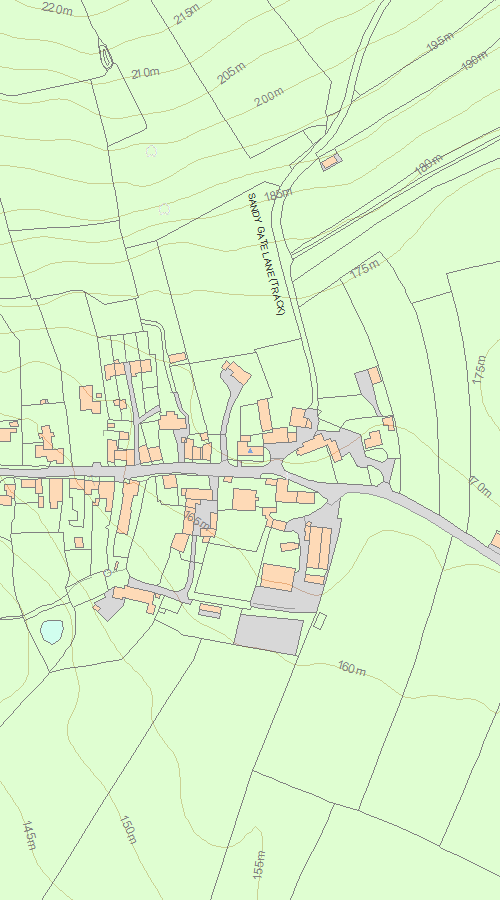Click the Sandy Gate Lane (Track) label
Image resolution: width=500 pixels, height=900 pixels.
tap(266, 254)
